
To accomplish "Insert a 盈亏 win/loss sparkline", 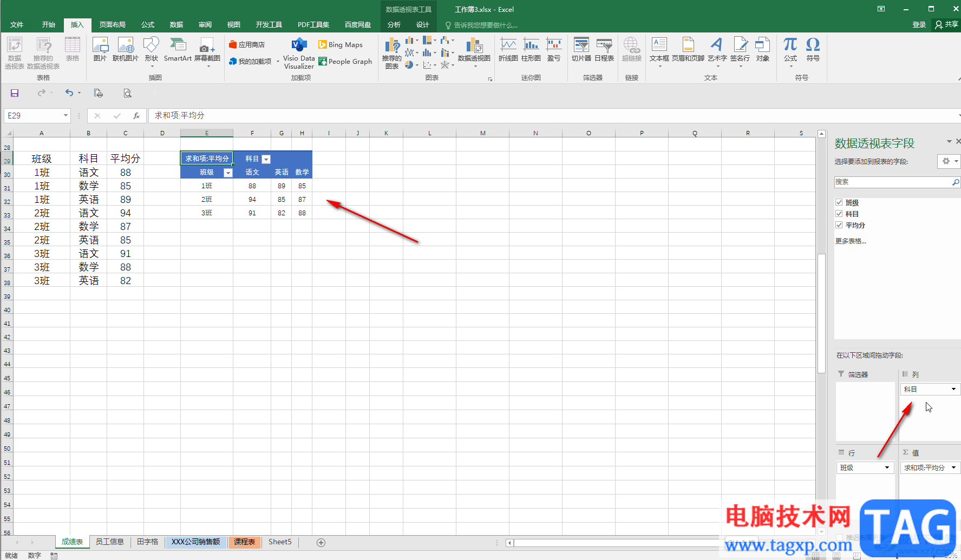I will coord(554,49).
